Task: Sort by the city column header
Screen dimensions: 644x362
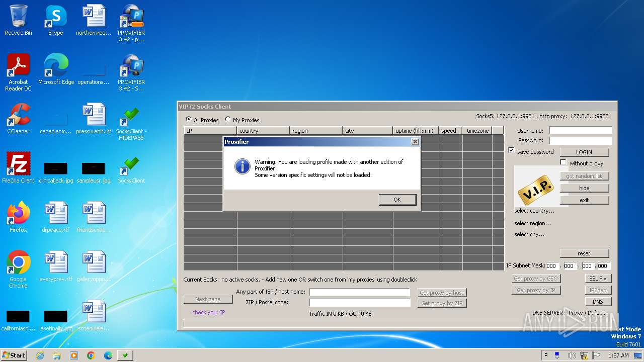Action: click(x=368, y=131)
